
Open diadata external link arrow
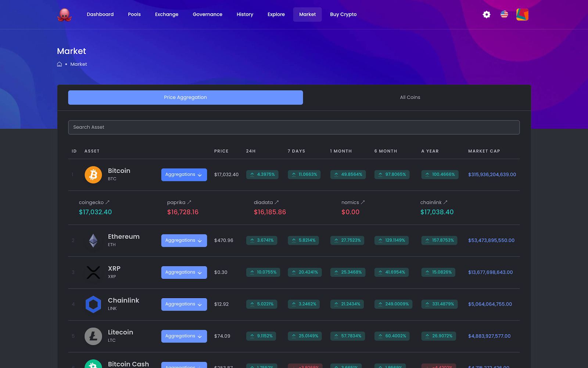pyautogui.click(x=277, y=202)
